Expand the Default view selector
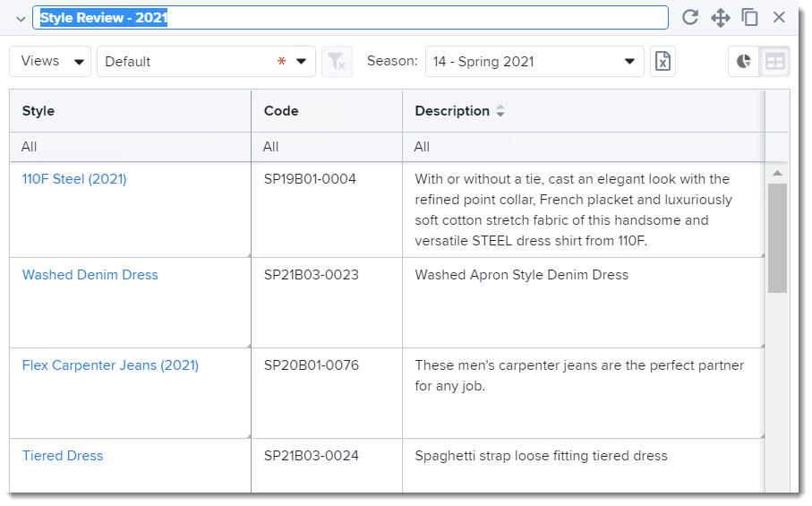812x506 pixels. [x=206, y=62]
